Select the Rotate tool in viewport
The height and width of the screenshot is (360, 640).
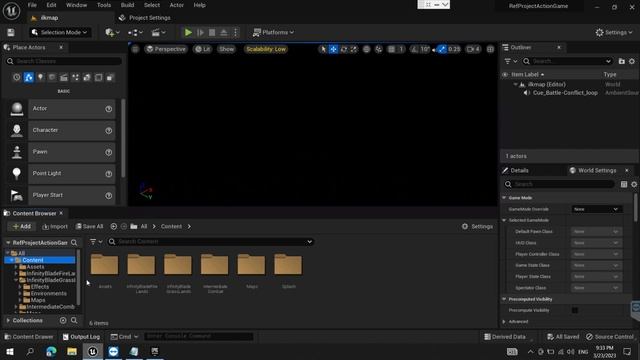[x=344, y=49]
